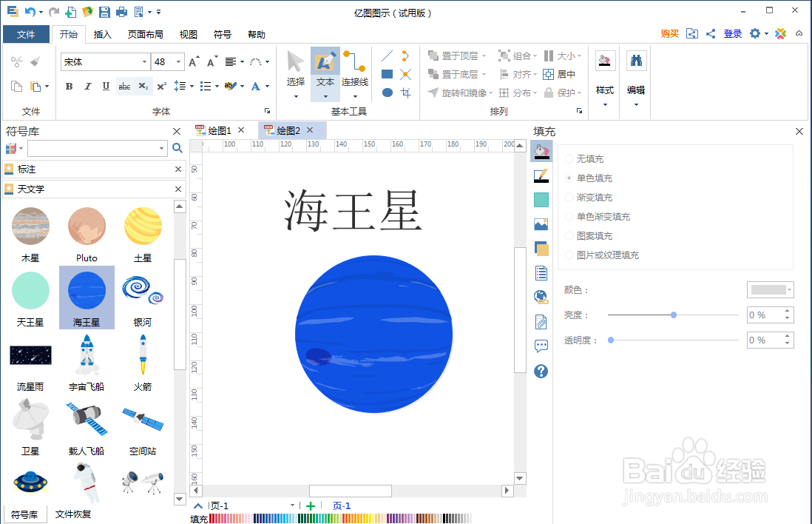Select No Fill radio option
This screenshot has height=524, width=812.
pos(569,158)
